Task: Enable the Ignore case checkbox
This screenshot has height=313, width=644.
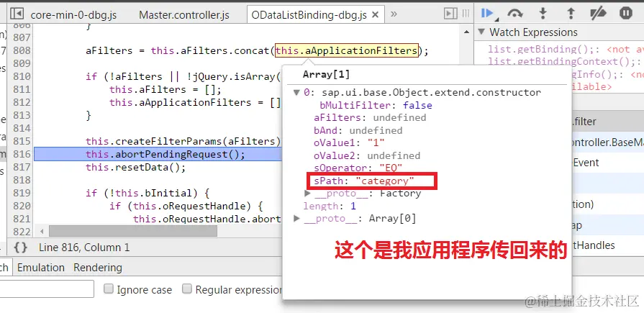Action: point(109,289)
